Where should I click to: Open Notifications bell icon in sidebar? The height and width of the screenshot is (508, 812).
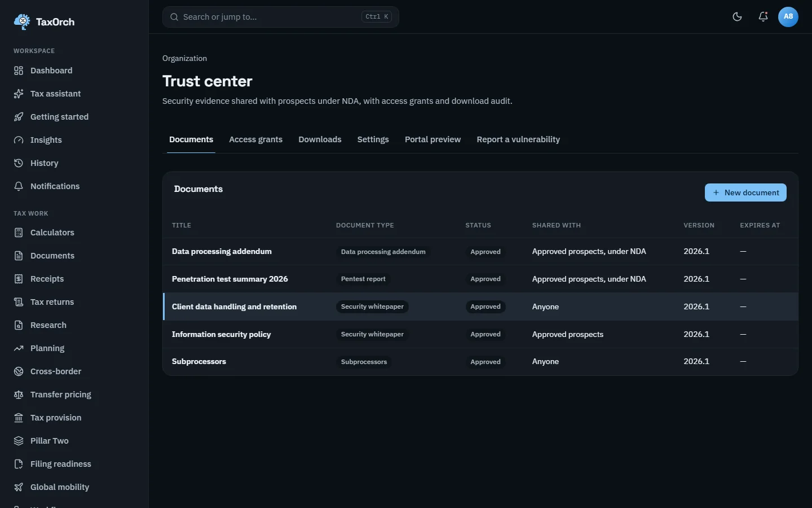click(x=19, y=186)
